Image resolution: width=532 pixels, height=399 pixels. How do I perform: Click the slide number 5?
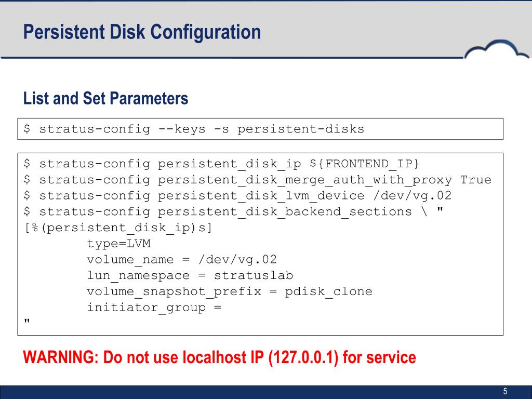click(505, 391)
